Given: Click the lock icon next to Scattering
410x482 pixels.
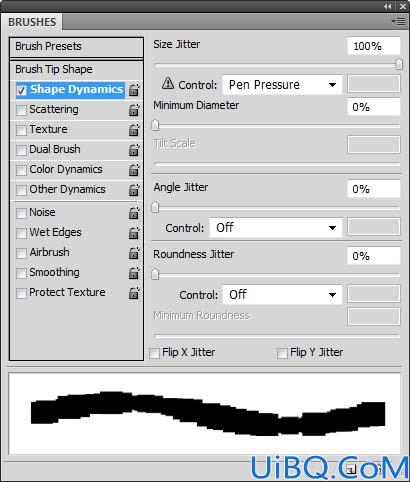Looking at the screenshot, I should [x=134, y=110].
